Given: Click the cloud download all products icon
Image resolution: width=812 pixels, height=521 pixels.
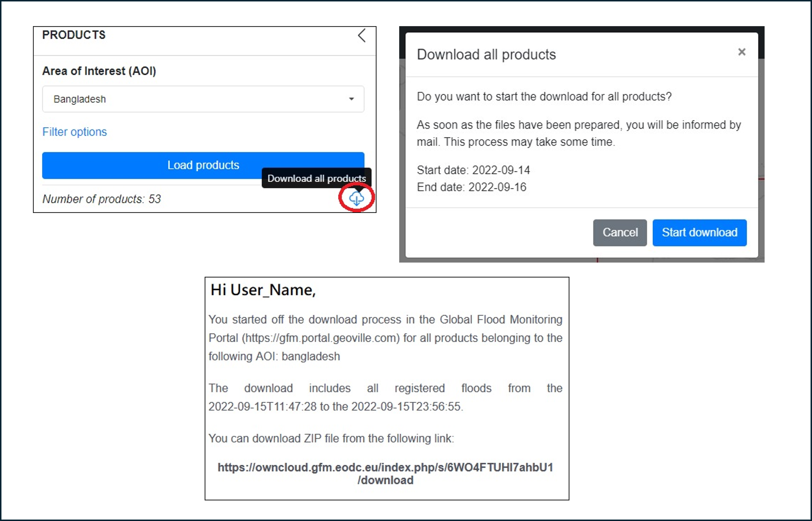Looking at the screenshot, I should [356, 198].
